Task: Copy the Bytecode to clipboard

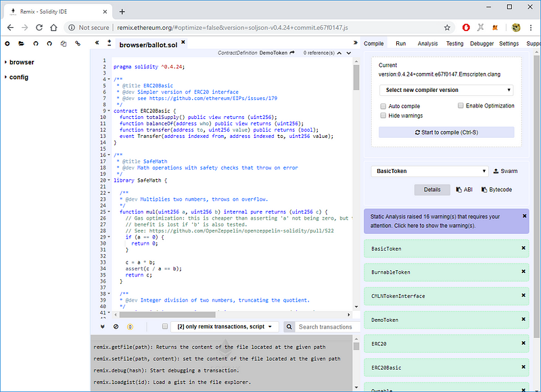Action: tap(496, 190)
